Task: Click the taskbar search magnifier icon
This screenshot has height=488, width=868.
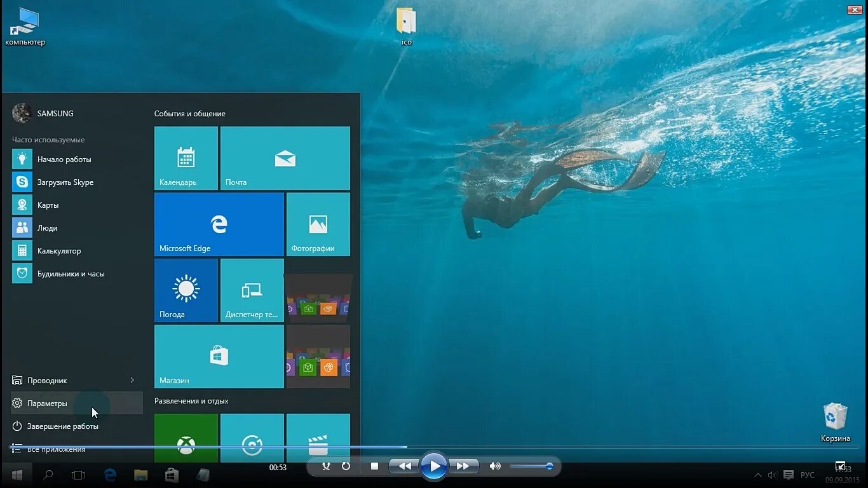Action: pos(48,475)
